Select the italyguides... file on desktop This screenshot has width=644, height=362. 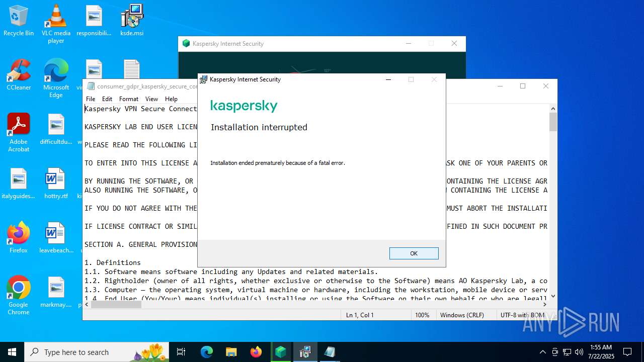pos(19,184)
